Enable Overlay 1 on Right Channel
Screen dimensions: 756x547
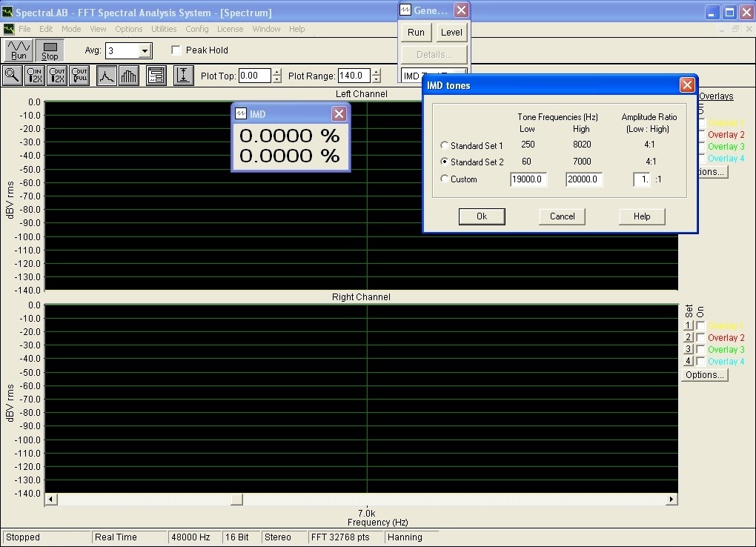click(700, 326)
